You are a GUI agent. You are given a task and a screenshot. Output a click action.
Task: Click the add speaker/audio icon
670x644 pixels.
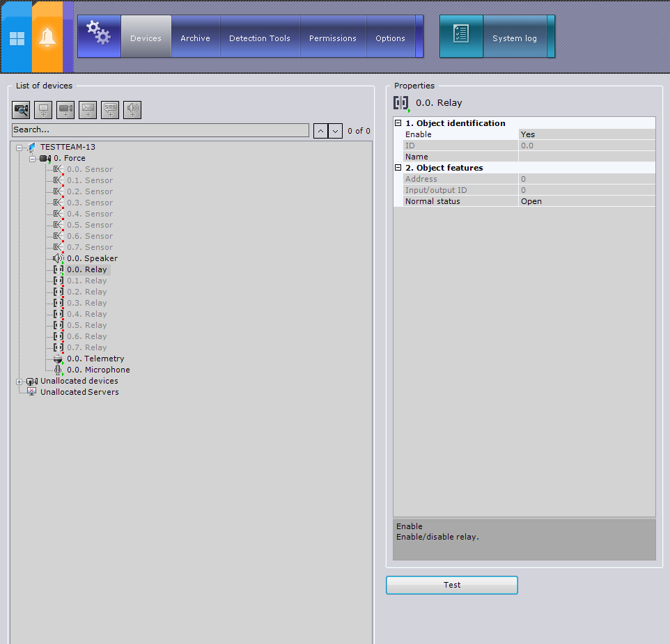[x=132, y=109]
